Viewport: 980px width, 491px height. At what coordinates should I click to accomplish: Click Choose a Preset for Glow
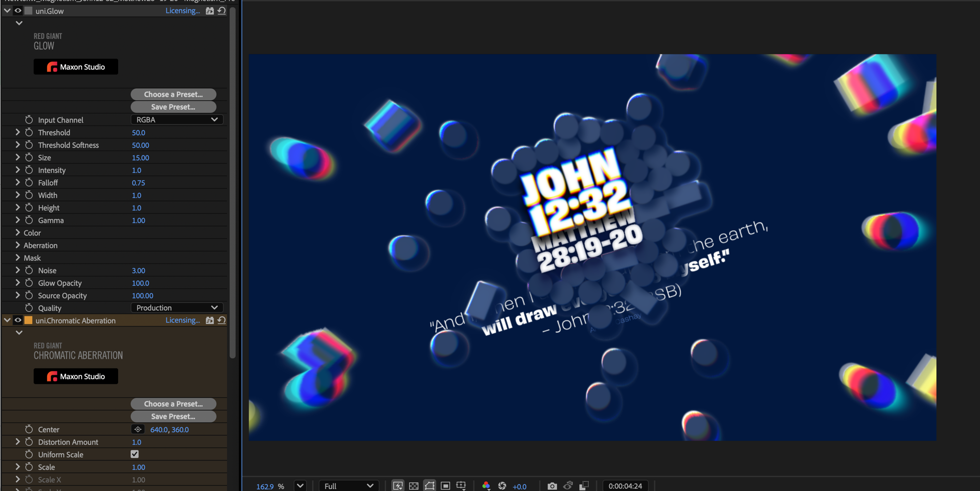point(173,94)
